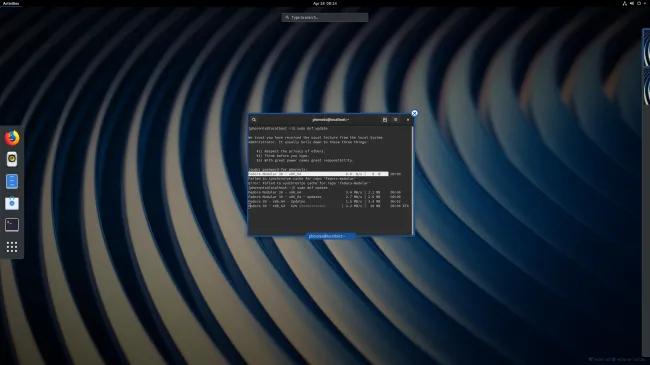Select the first workspace thumbnail
Image resolution: width=650 pixels, height=365 pixels.
[x=646, y=48]
